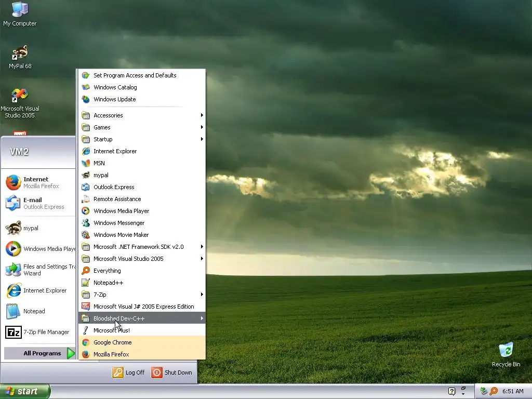Click the Start button on taskbar
Image resolution: width=532 pixels, height=399 pixels.
(x=25, y=392)
